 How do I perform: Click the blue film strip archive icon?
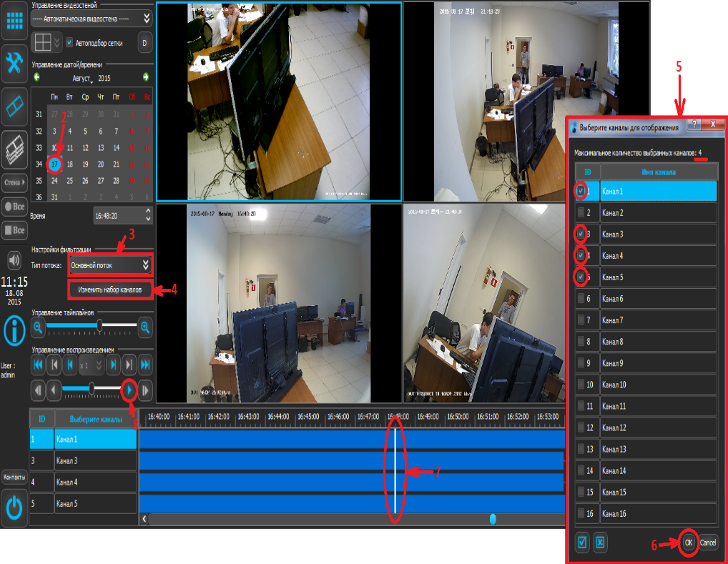tap(14, 107)
